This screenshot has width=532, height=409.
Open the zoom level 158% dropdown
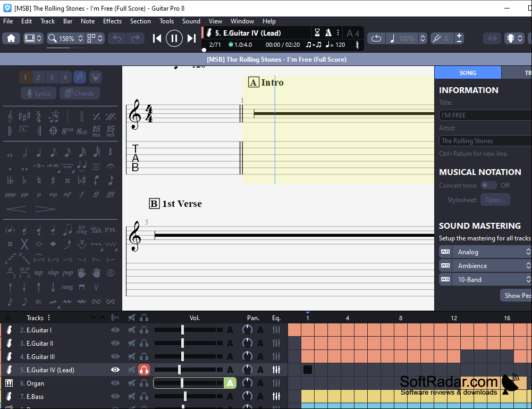pos(65,38)
